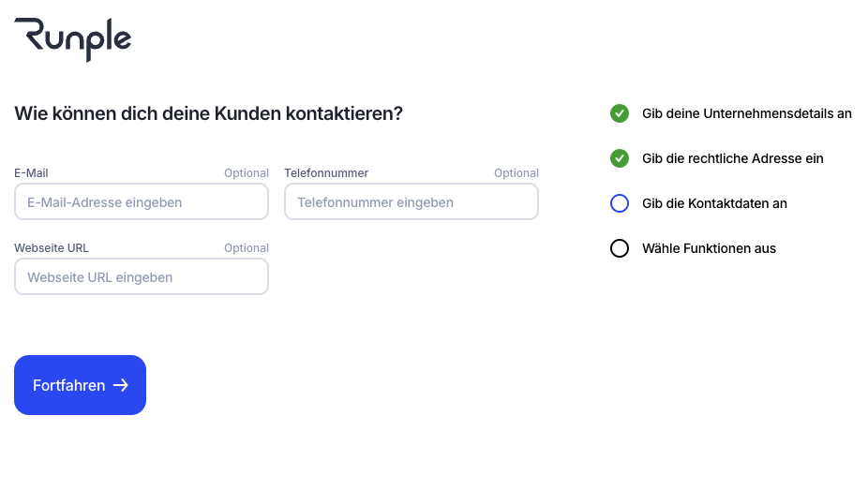
Task: Click the Optional tag above the E-Mail field
Action: (x=247, y=173)
